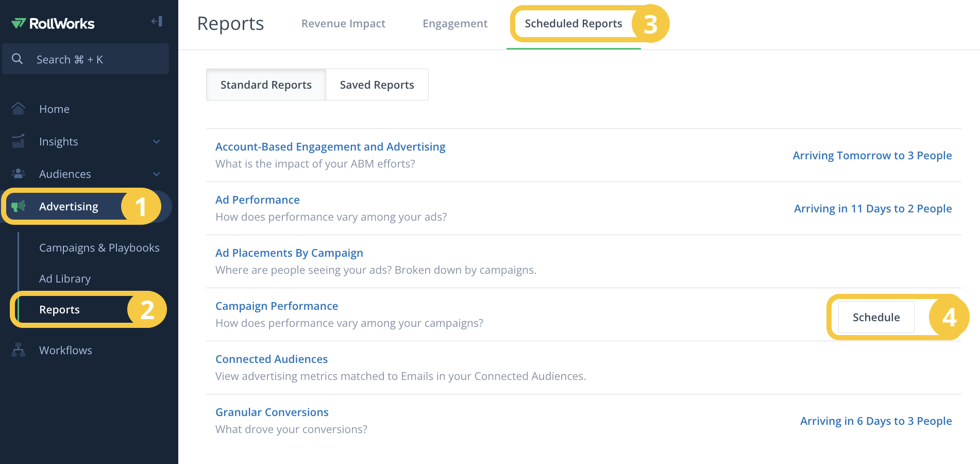Click 'What is the impact of your ABM efforts?'
This screenshot has width=980, height=464.
(x=315, y=164)
